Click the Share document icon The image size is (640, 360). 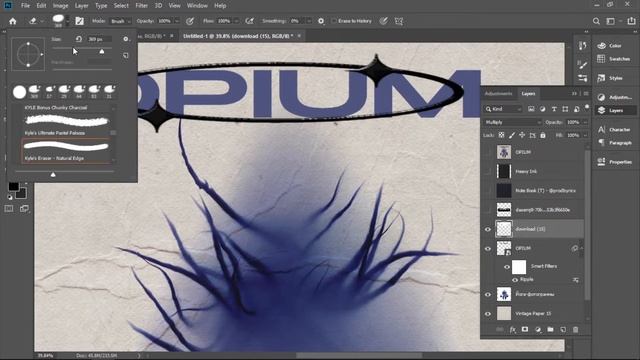[x=631, y=21]
